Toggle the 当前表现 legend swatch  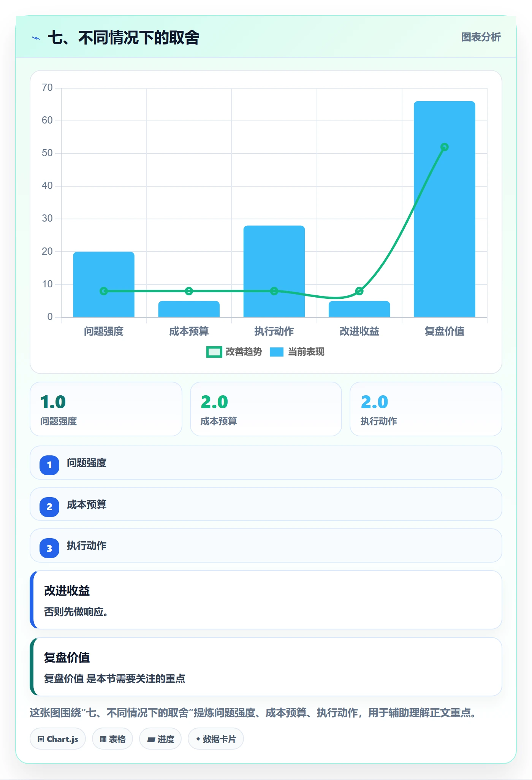[x=277, y=352]
